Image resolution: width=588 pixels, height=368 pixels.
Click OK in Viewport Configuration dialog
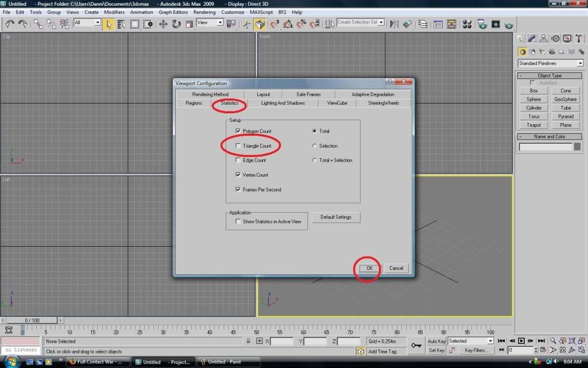[x=369, y=269]
